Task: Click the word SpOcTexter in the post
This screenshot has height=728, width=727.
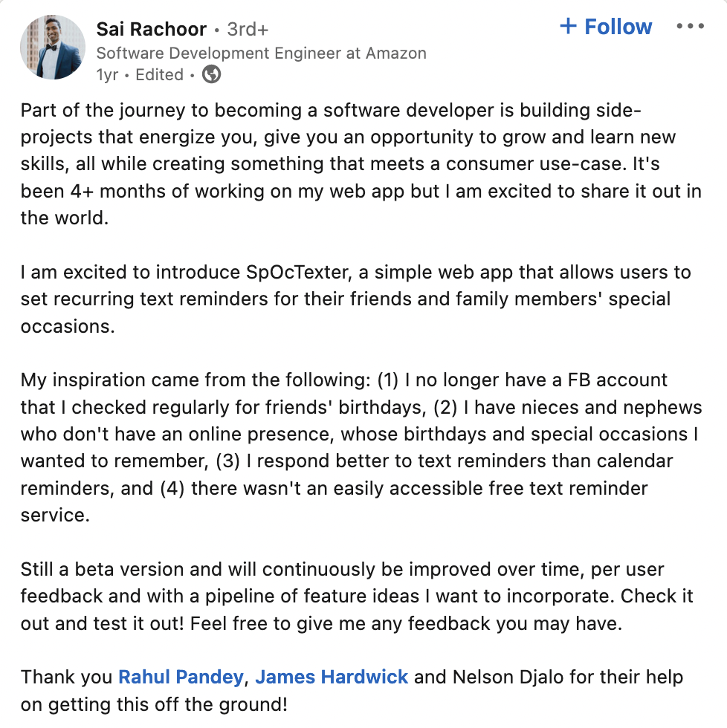Action: point(297,272)
